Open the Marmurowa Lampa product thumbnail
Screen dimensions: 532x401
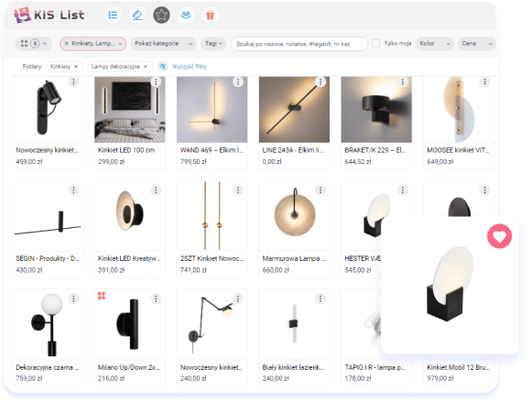[294, 215]
